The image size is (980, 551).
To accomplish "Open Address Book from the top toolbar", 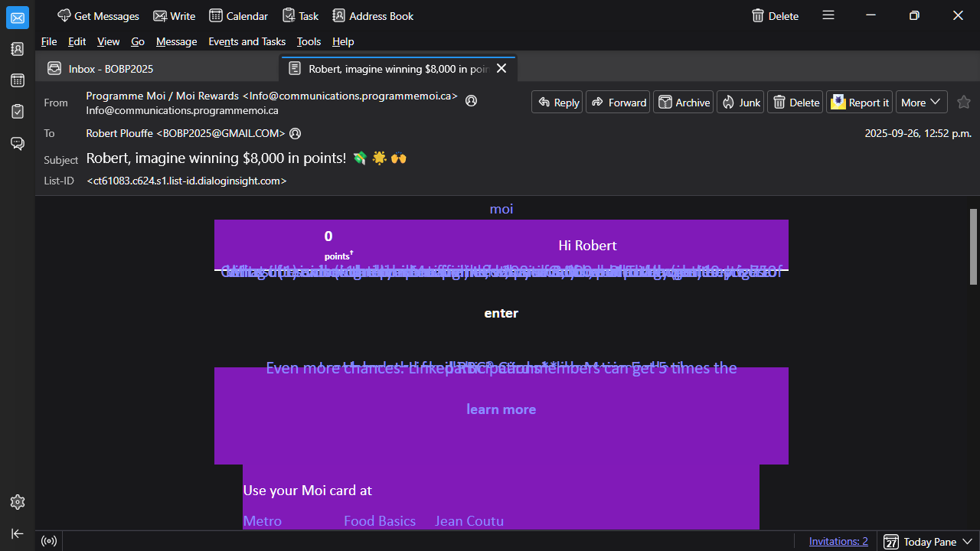I will click(373, 15).
